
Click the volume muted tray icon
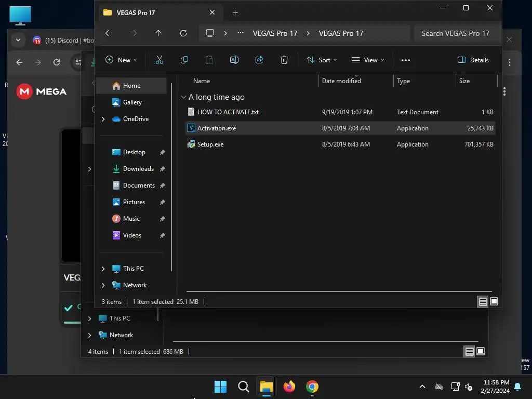click(x=469, y=387)
